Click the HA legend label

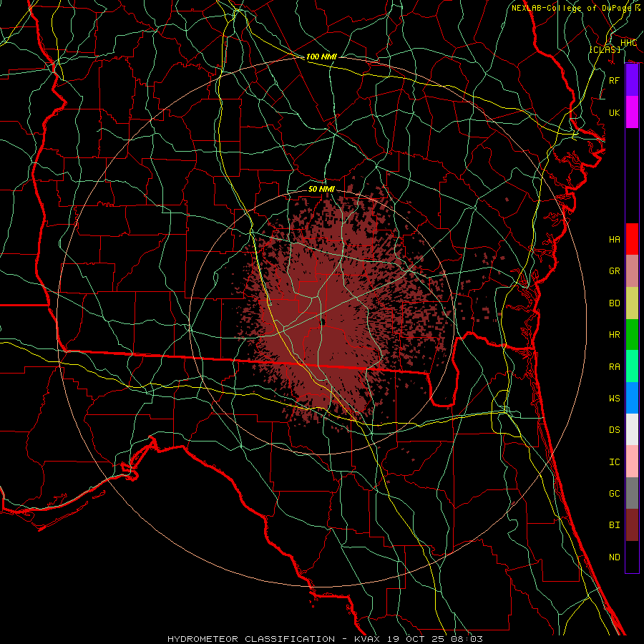(x=614, y=240)
